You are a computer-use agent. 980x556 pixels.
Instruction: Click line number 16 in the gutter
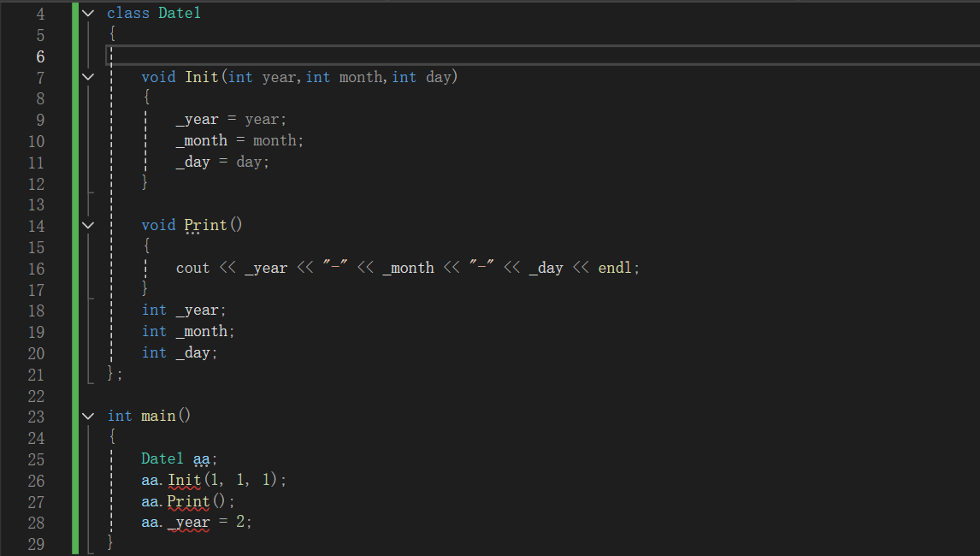click(x=36, y=269)
